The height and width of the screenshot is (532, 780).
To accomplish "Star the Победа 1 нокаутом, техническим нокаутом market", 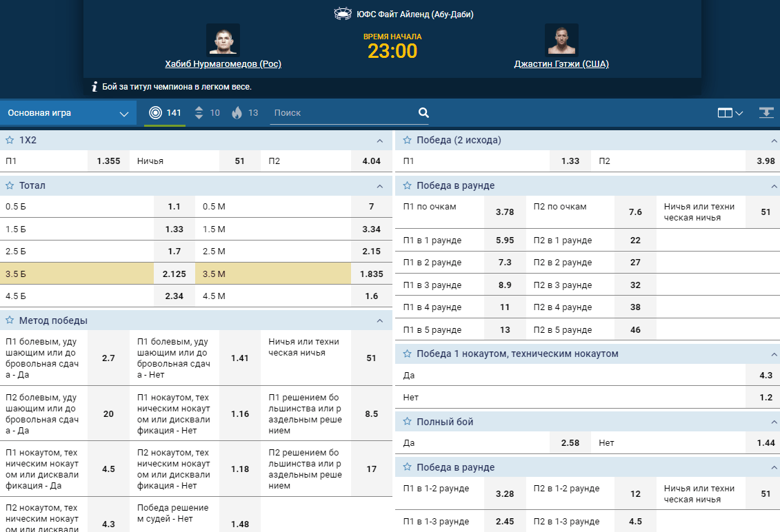I will pos(408,354).
